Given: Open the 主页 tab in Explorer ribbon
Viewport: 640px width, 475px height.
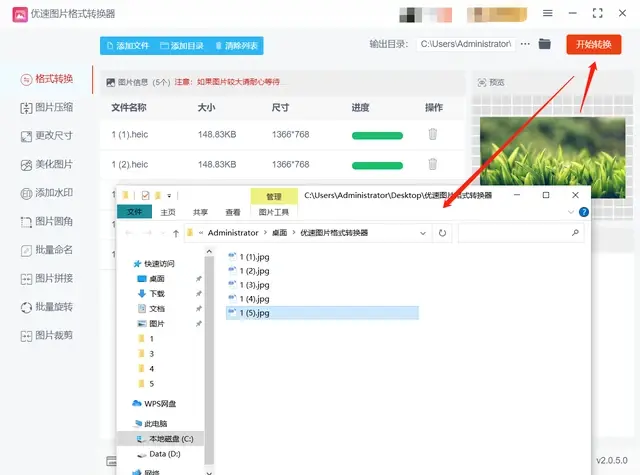Looking at the screenshot, I should [168, 212].
